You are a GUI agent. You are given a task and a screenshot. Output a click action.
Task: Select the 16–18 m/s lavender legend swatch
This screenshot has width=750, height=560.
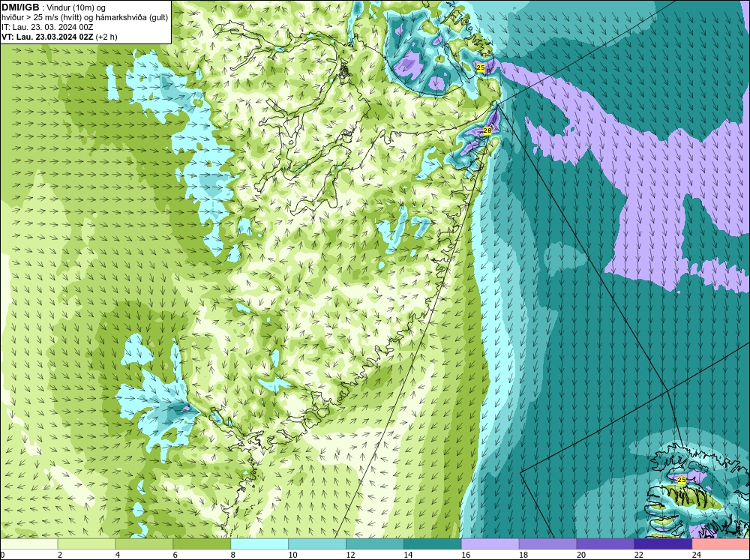pyautogui.click(x=490, y=544)
